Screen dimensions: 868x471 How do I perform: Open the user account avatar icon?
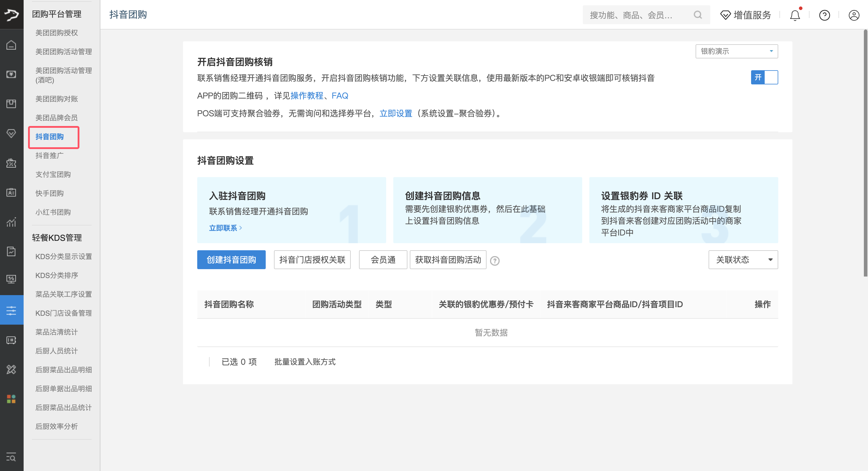point(854,15)
